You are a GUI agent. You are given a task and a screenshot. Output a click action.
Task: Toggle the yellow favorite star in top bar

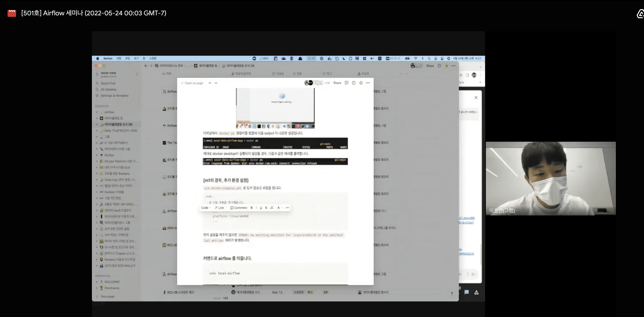tap(447, 66)
